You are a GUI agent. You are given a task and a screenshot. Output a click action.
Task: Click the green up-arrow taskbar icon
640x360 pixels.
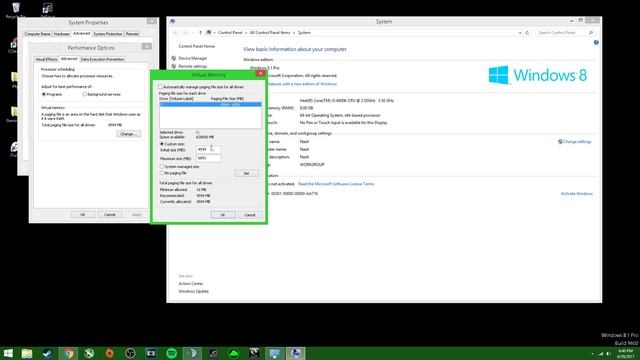[x=233, y=353]
